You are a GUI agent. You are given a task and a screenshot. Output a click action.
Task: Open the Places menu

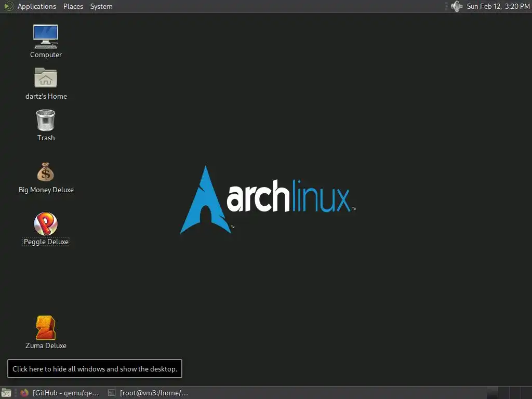pos(73,6)
